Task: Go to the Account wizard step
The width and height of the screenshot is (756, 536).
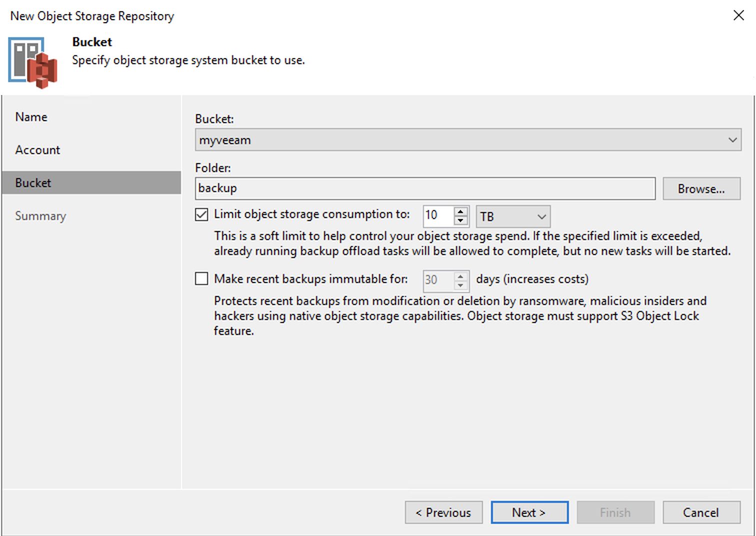Action: (37, 150)
